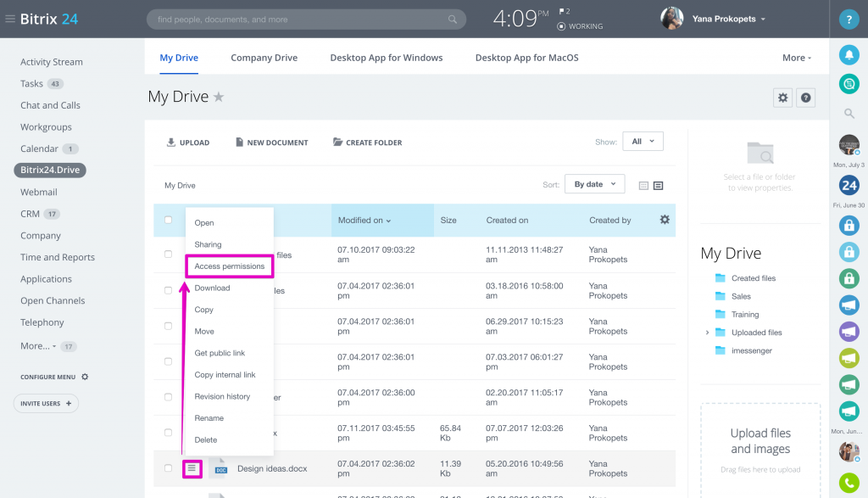This screenshot has width=868, height=498.
Task: Open the More dropdown in tab bar
Action: 797,58
